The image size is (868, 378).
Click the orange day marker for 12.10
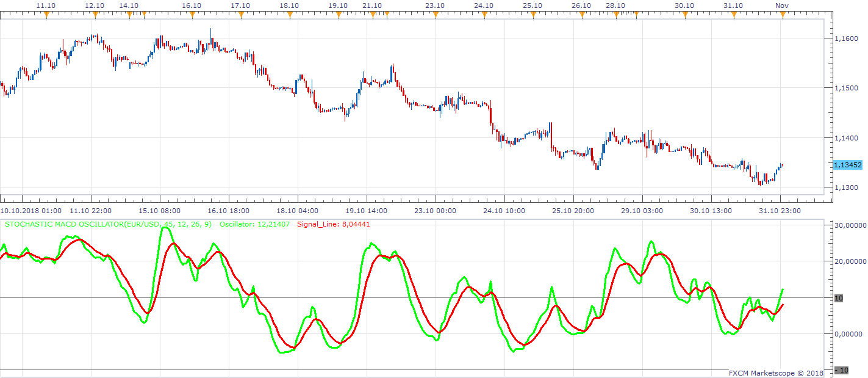pyautogui.click(x=95, y=15)
